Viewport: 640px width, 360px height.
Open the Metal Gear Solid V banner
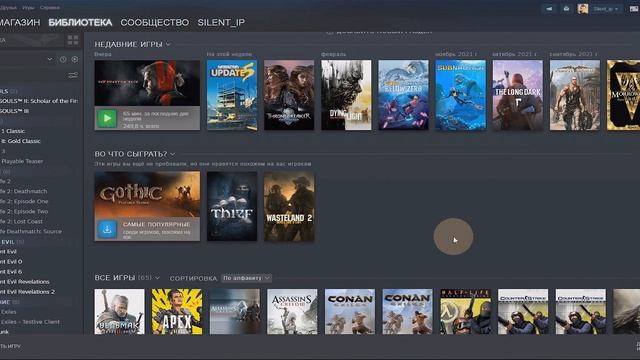[147, 83]
